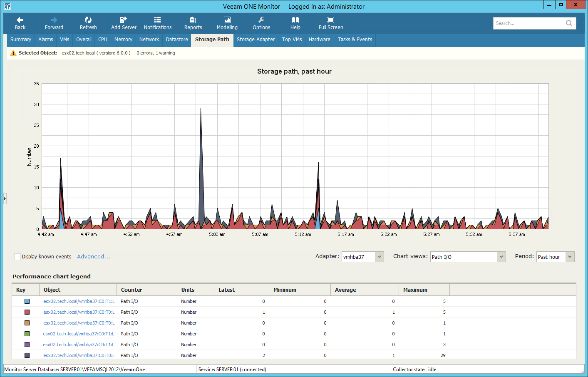588x377 pixels.
Task: Open the Notifications settings
Action: [x=158, y=23]
